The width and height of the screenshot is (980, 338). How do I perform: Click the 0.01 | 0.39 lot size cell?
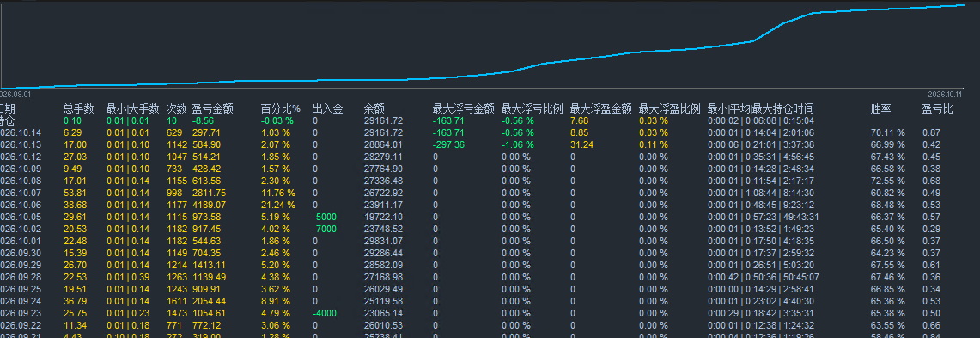pos(128,277)
